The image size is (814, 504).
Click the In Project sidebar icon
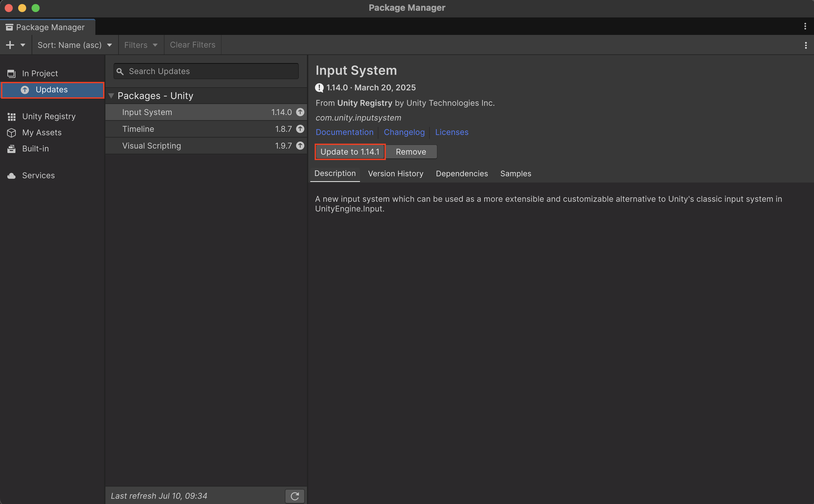point(11,73)
